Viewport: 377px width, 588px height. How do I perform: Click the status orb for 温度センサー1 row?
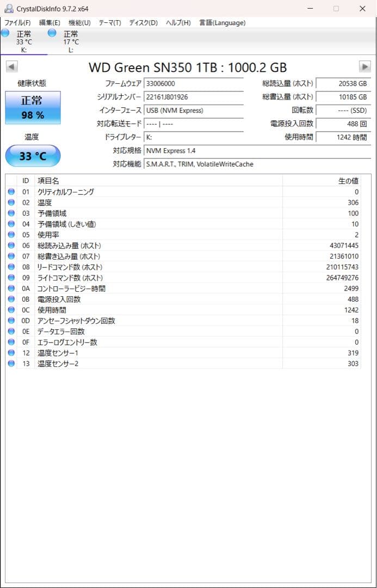click(x=11, y=353)
